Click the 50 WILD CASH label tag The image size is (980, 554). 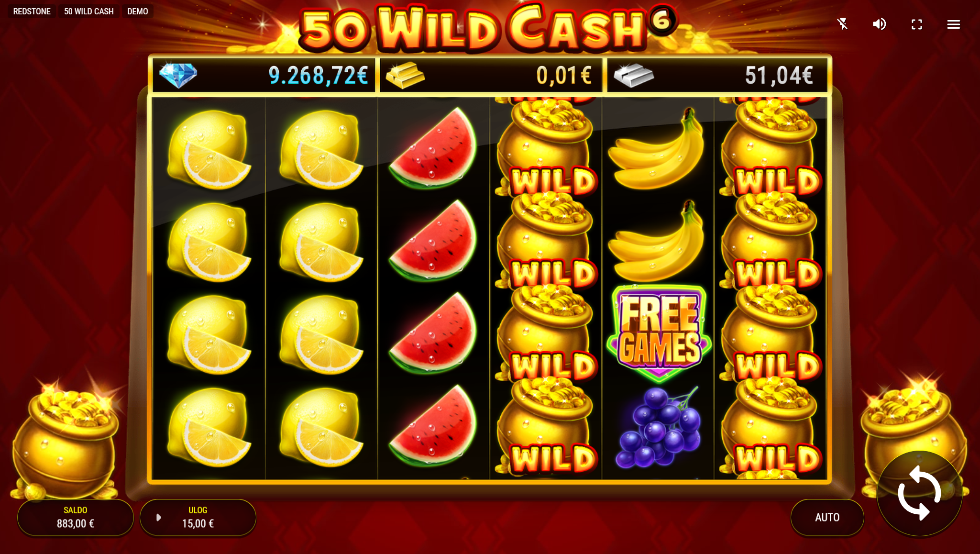[x=88, y=11]
